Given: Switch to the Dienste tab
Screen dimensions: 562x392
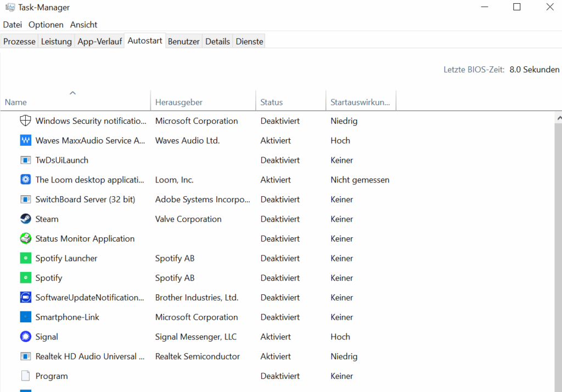Looking at the screenshot, I should (249, 42).
